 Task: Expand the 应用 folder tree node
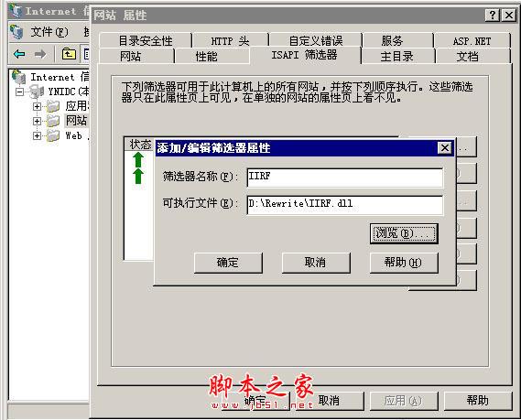[37, 106]
